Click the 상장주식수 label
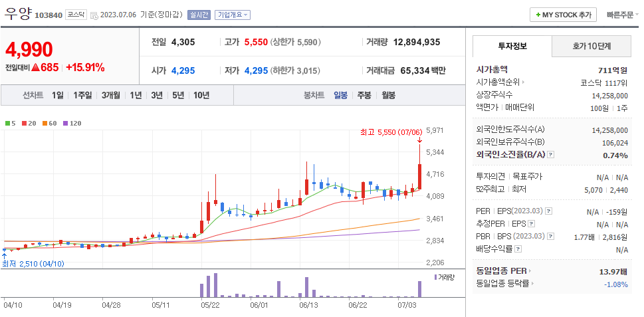The width and height of the screenshot is (644, 317). [494, 95]
